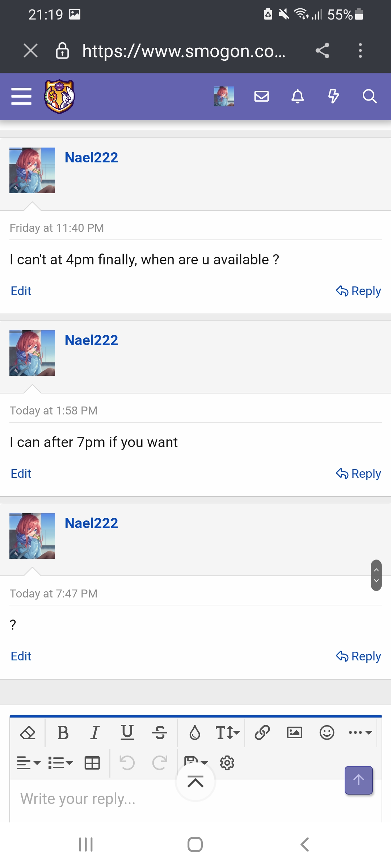Expand the text alignment dropdown

tap(29, 763)
